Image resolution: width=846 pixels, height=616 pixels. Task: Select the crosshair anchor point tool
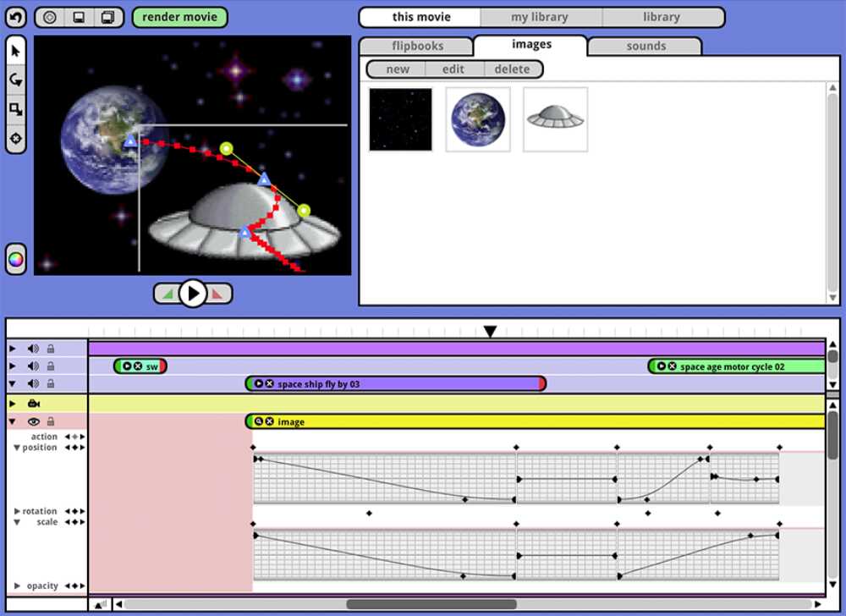15,139
